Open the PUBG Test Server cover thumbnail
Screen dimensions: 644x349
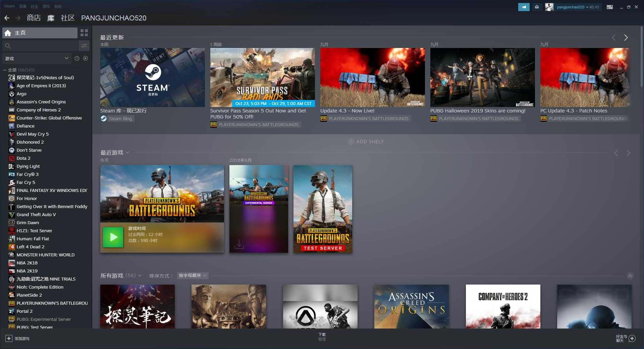point(323,209)
